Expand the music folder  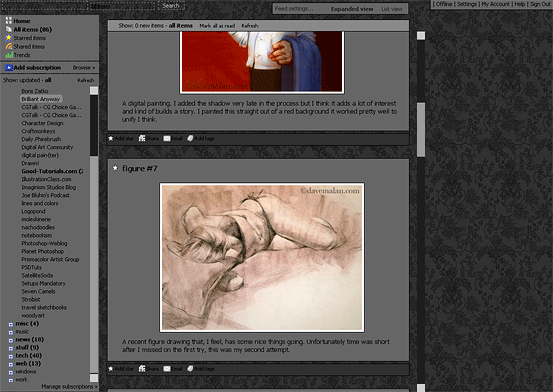[x=11, y=332]
